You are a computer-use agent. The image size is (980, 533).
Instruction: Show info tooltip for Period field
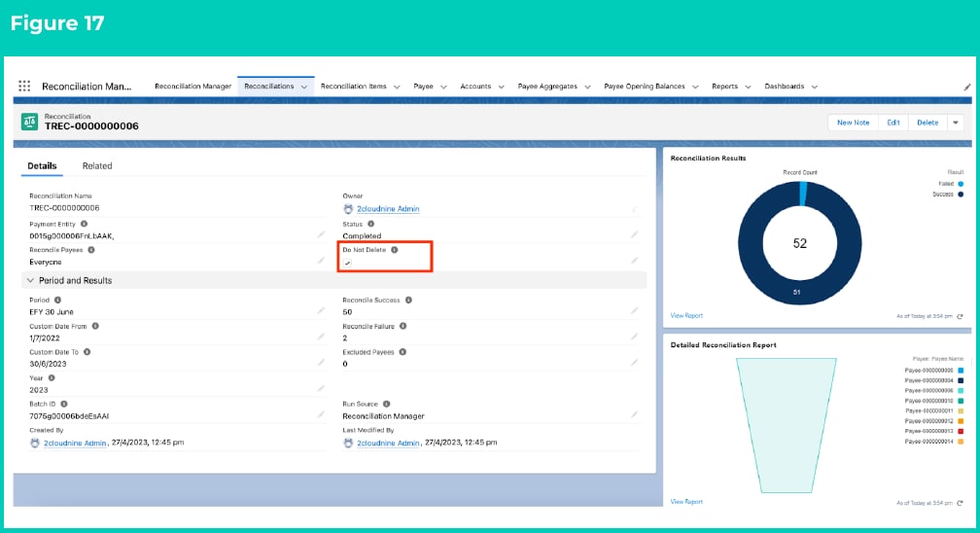tap(57, 301)
